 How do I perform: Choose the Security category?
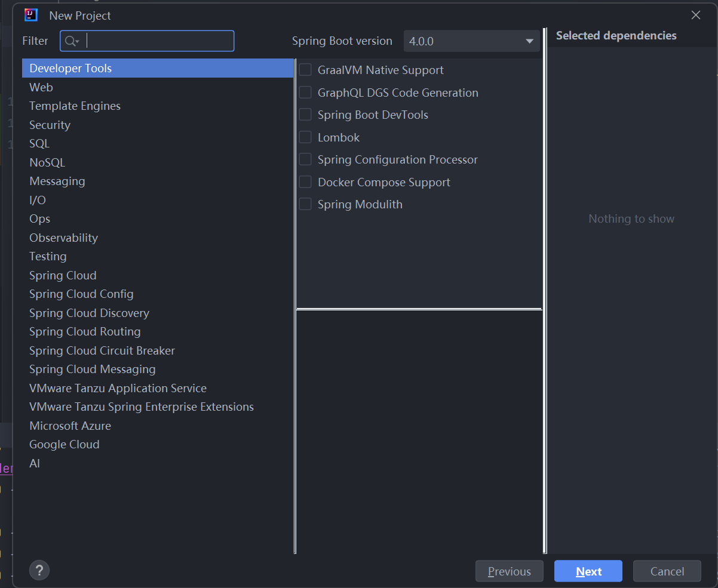point(158,125)
